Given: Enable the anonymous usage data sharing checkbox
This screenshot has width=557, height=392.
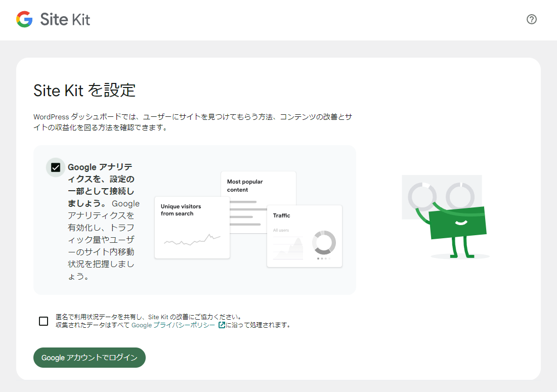Looking at the screenshot, I should (44, 321).
